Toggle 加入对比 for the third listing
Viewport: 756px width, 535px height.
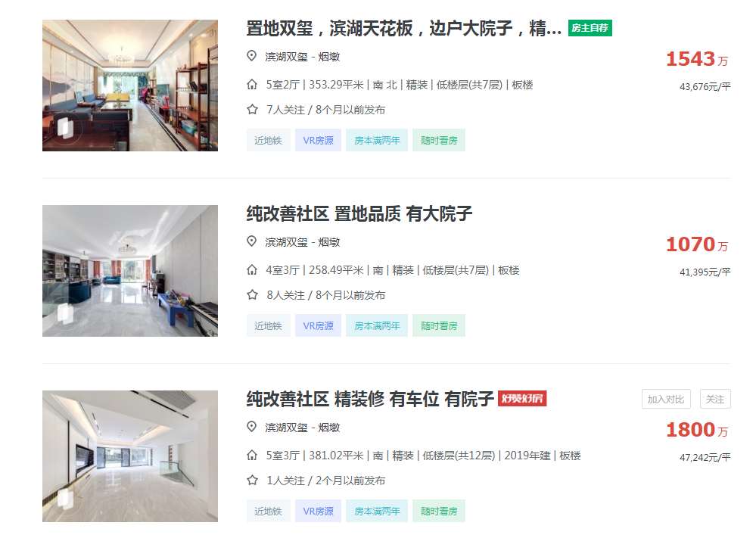pos(666,399)
